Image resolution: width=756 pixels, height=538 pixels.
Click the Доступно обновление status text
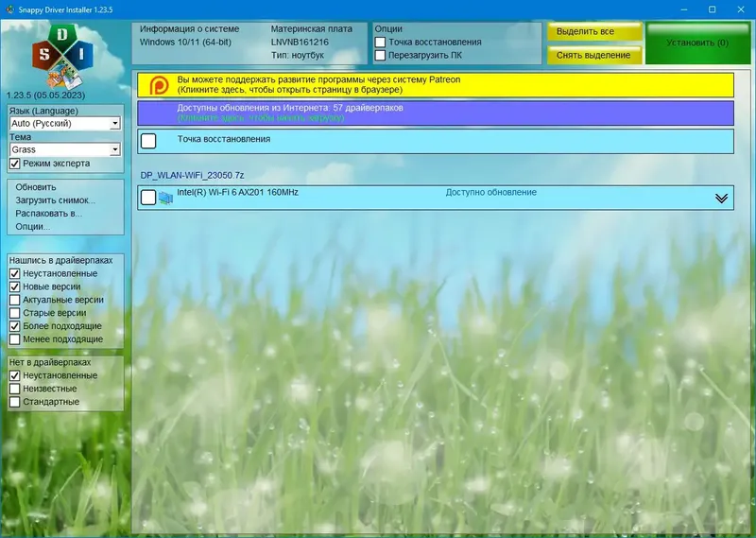(490, 192)
